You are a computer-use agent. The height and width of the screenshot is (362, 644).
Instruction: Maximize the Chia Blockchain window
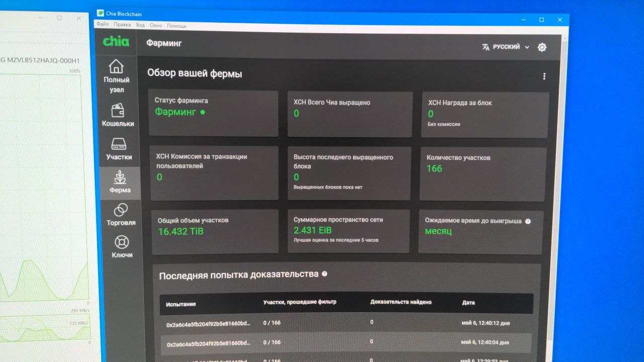coord(541,20)
